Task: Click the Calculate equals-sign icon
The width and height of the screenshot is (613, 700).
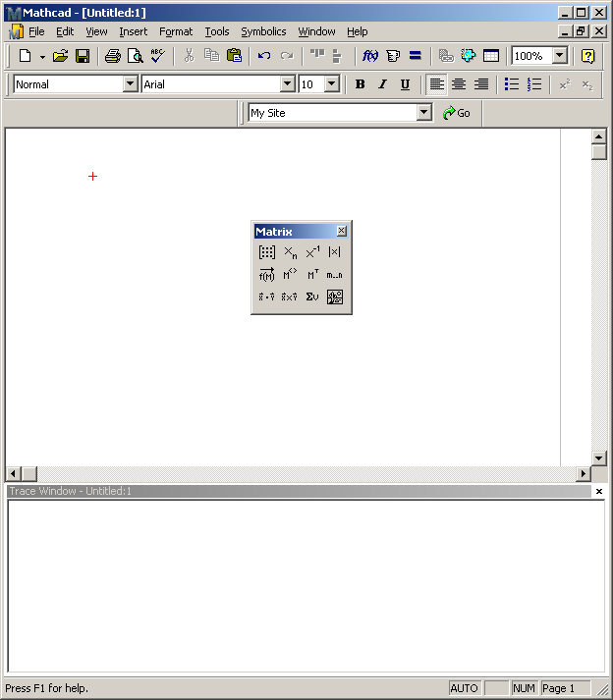Action: tap(416, 56)
